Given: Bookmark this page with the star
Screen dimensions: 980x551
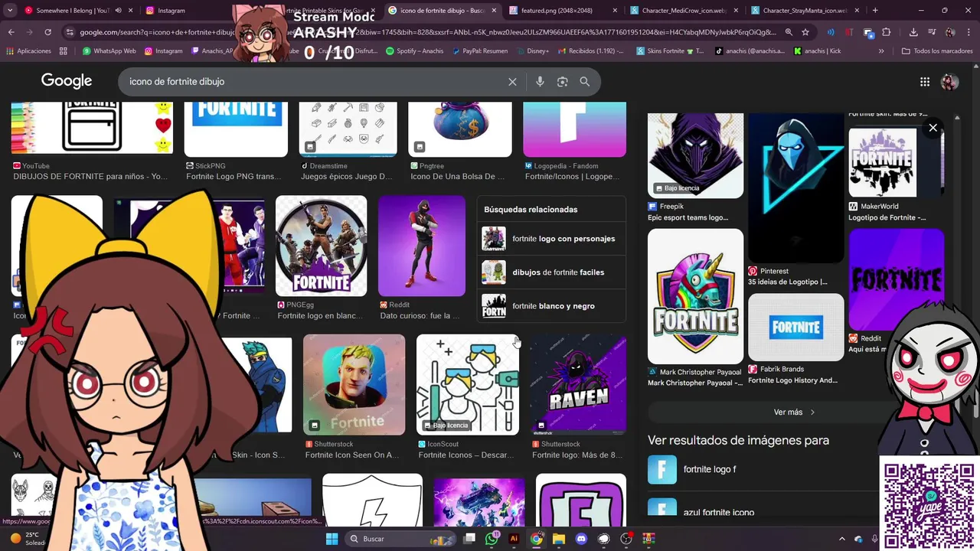Looking at the screenshot, I should (805, 32).
